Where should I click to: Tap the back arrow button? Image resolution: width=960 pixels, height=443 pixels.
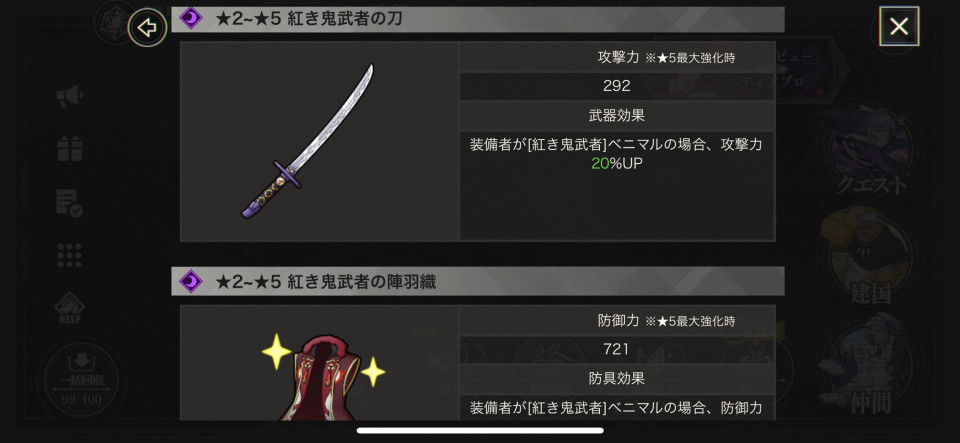click(148, 28)
